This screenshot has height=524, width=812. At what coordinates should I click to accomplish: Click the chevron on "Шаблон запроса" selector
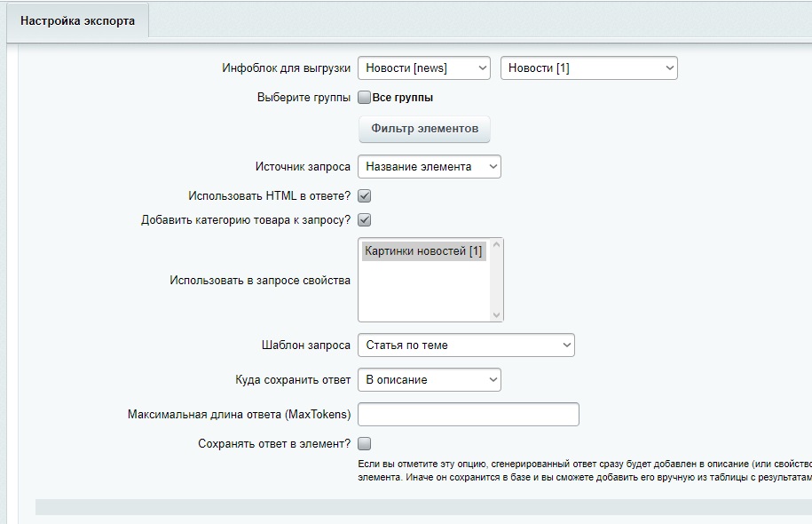coord(566,345)
